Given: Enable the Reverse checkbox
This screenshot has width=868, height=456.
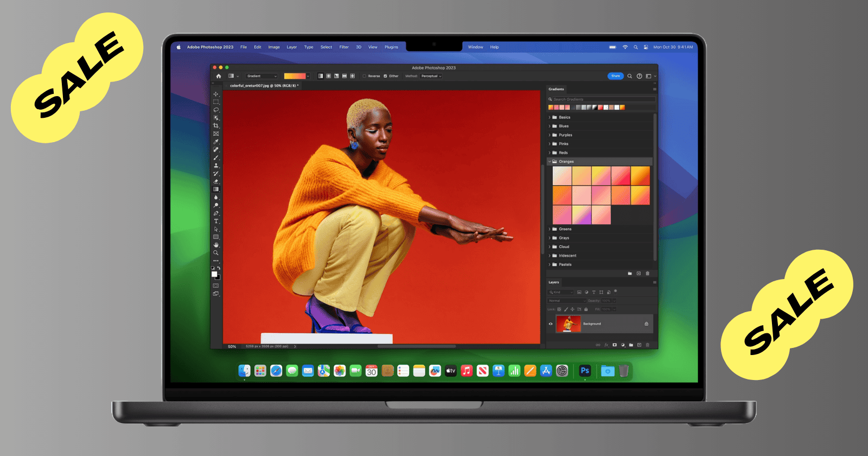Looking at the screenshot, I should click(365, 76).
